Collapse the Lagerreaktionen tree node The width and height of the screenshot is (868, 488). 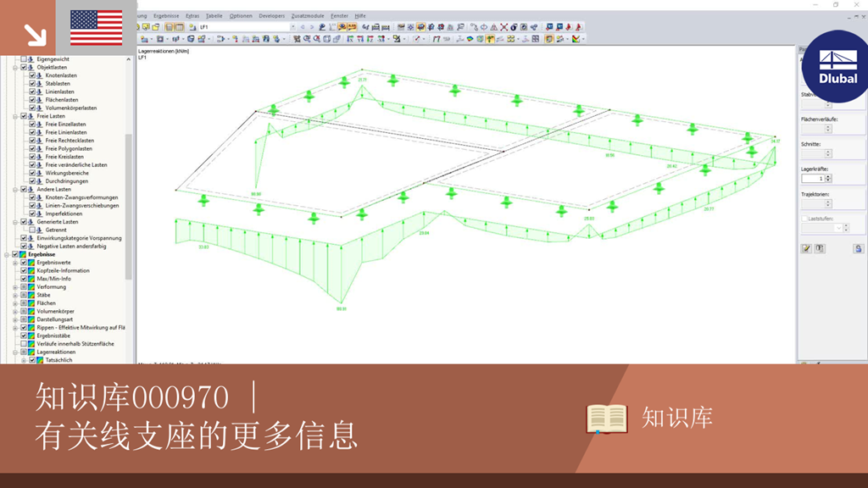point(15,352)
